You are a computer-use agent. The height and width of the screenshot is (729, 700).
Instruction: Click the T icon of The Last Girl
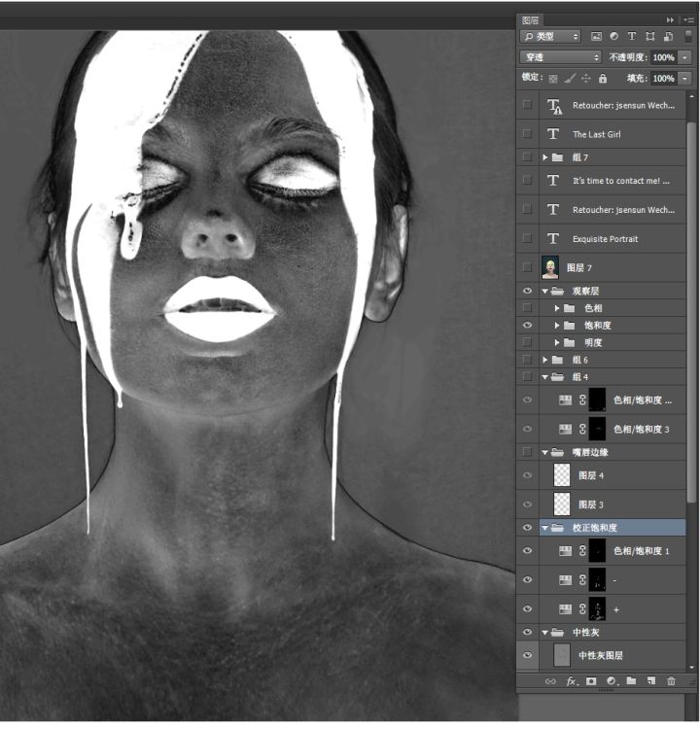point(553,134)
